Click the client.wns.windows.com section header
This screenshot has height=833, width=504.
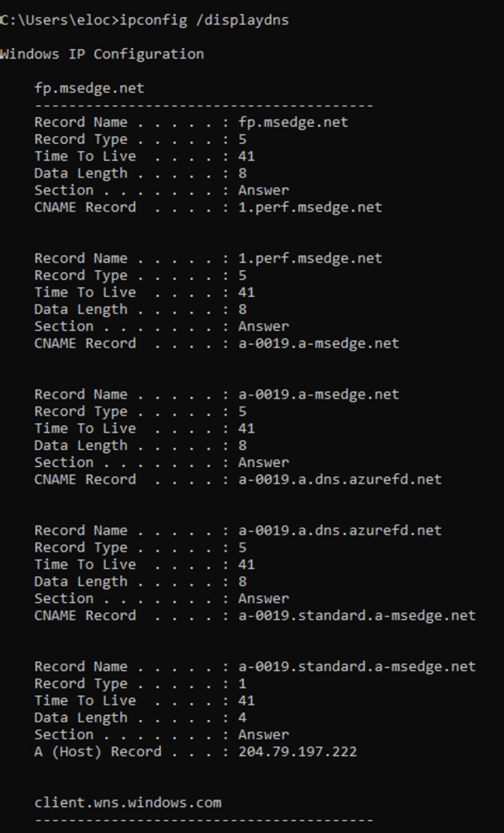point(128,802)
